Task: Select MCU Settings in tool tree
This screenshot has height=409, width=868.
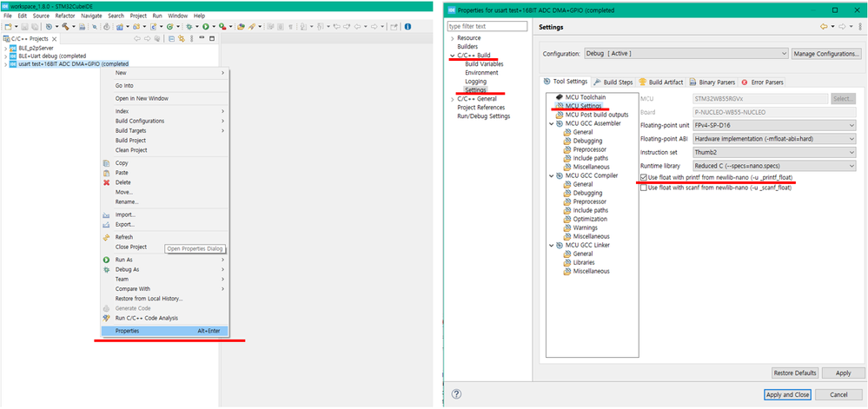Action: point(584,106)
